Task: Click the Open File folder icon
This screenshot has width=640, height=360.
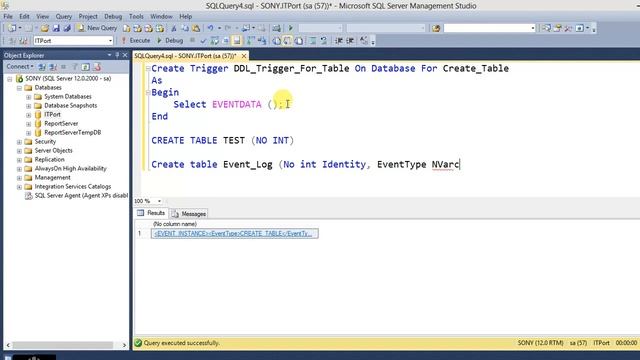Action: pyautogui.click(x=44, y=28)
